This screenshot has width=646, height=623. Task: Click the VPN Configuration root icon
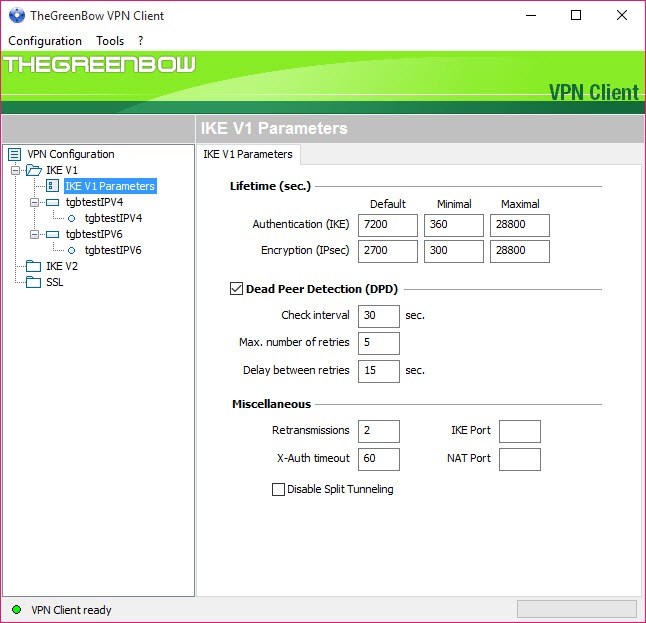click(14, 155)
